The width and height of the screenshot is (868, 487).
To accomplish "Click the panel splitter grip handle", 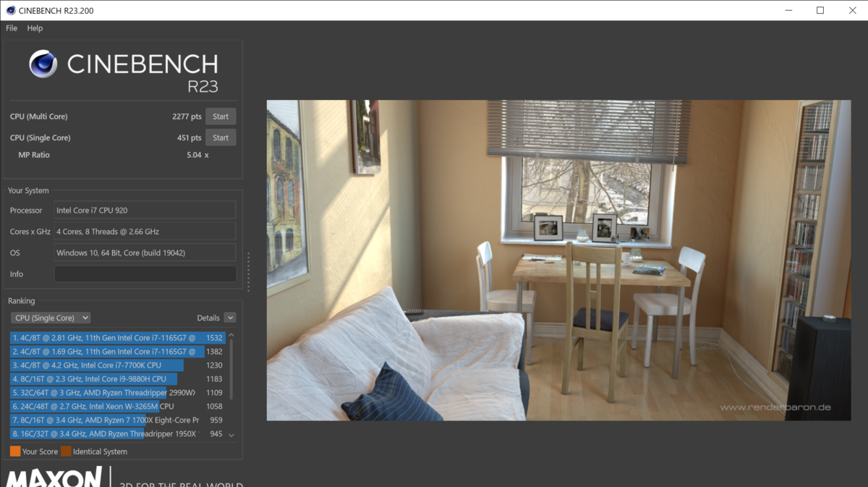I will click(248, 271).
